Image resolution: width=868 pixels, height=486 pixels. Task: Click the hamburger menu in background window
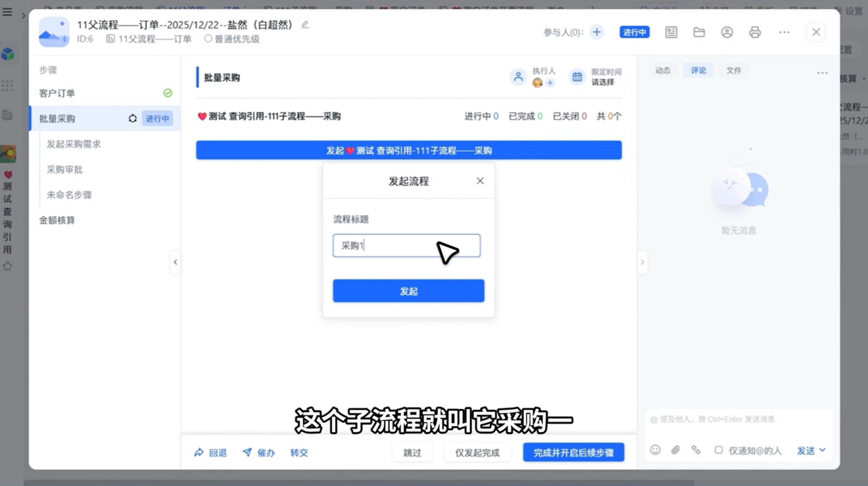7,11
